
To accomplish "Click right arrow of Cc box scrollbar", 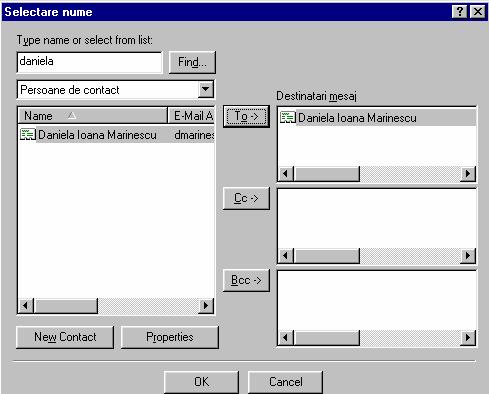I will click(468, 256).
